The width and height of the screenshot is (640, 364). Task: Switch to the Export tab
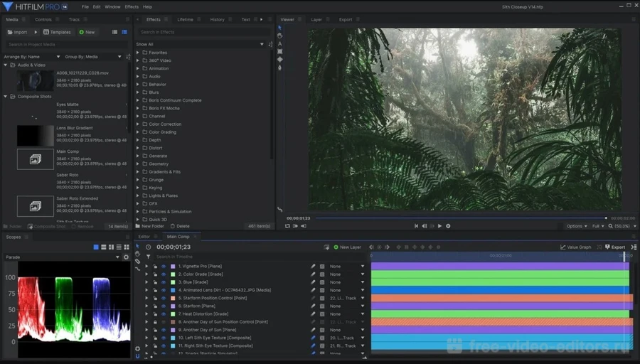[x=345, y=20]
